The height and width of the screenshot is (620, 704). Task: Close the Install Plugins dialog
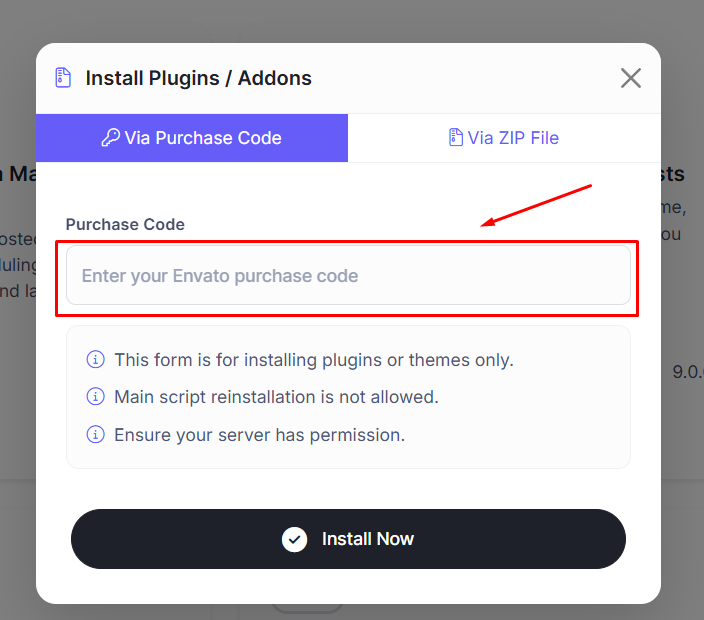[631, 78]
